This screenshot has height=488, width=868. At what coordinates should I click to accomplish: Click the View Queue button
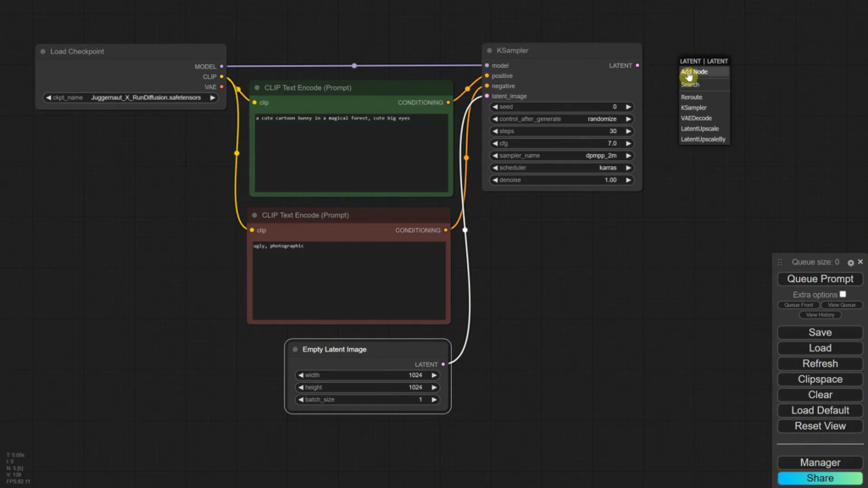842,305
